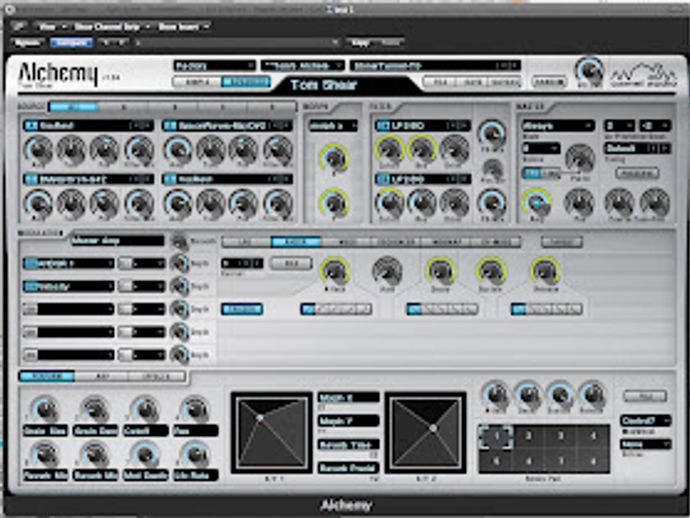Click the AHDSR Release knob
The height and width of the screenshot is (518, 690).
545,271
